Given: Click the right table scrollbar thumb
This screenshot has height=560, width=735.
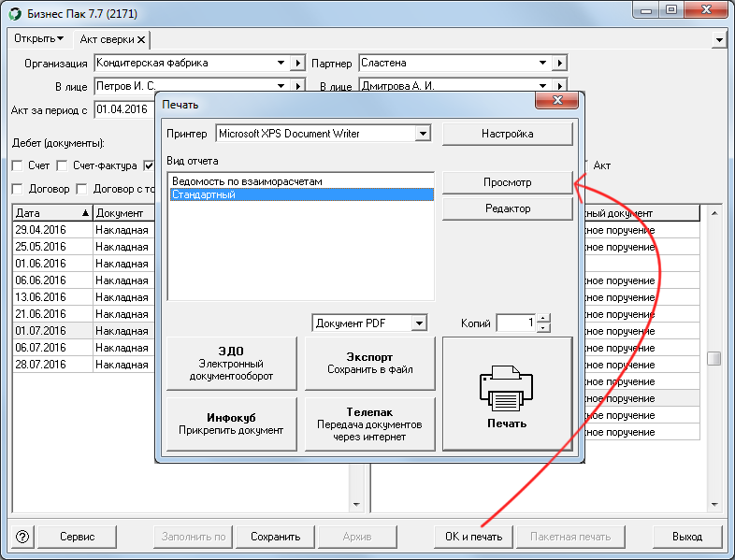Looking at the screenshot, I should (713, 358).
